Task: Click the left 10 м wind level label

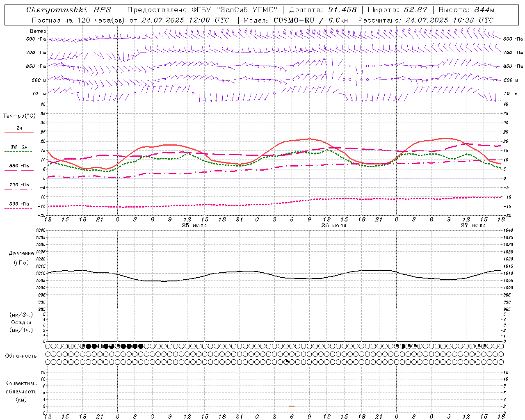Action: pyautogui.click(x=39, y=94)
